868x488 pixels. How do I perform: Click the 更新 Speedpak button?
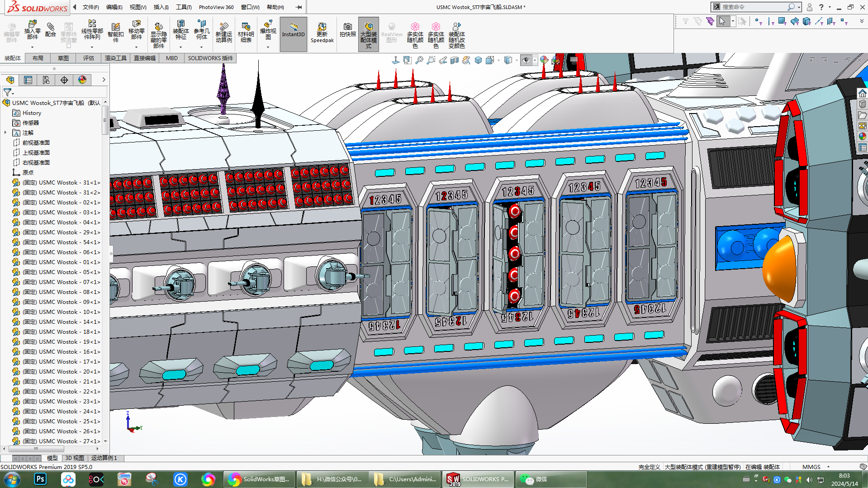coord(322,33)
